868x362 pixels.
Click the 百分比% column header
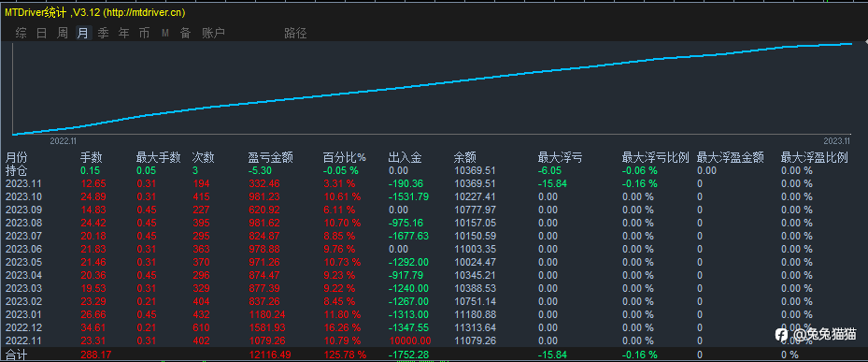coord(345,158)
